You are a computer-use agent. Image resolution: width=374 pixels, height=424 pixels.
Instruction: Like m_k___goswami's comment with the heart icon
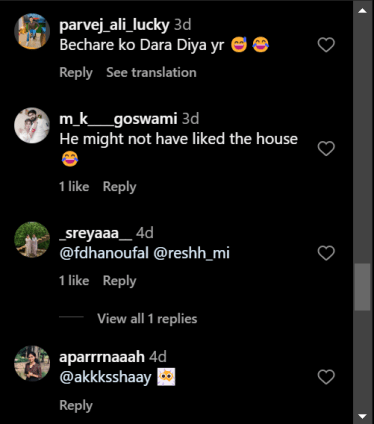coord(326,148)
